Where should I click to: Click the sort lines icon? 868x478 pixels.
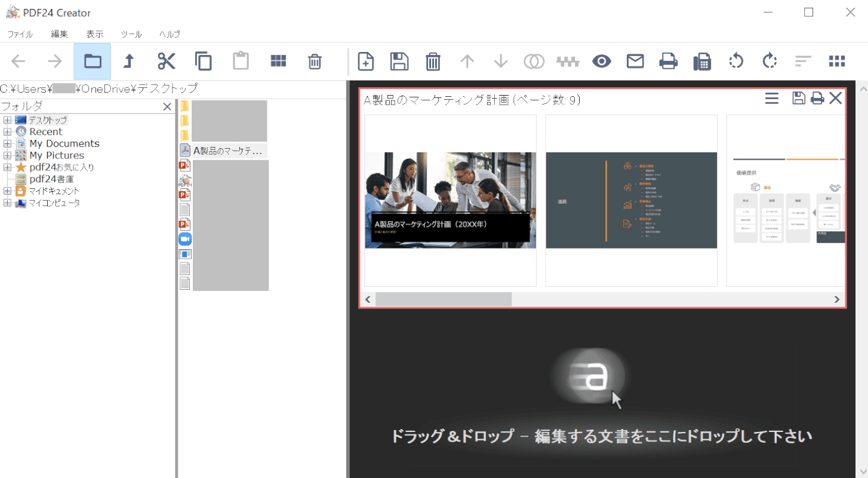[x=804, y=61]
